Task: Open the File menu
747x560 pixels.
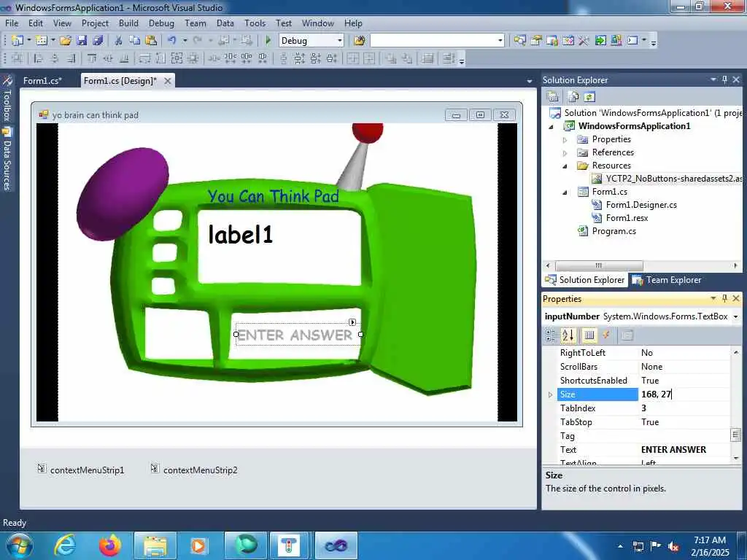Action: click(x=12, y=23)
